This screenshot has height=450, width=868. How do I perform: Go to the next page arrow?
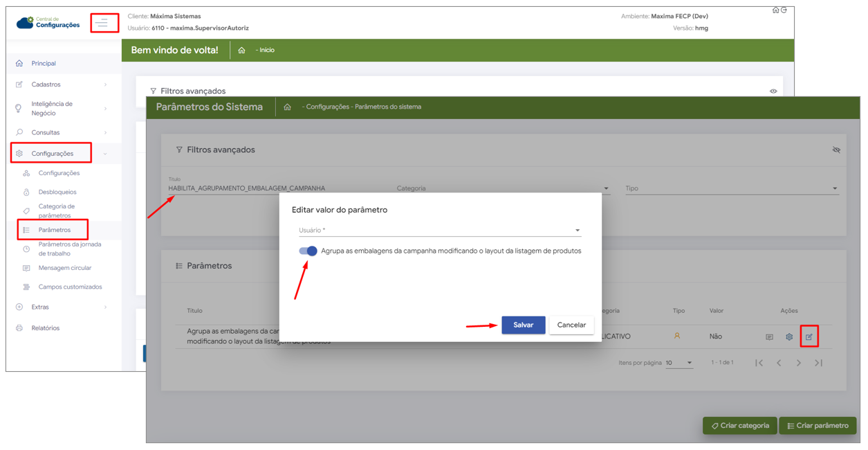pyautogui.click(x=799, y=363)
